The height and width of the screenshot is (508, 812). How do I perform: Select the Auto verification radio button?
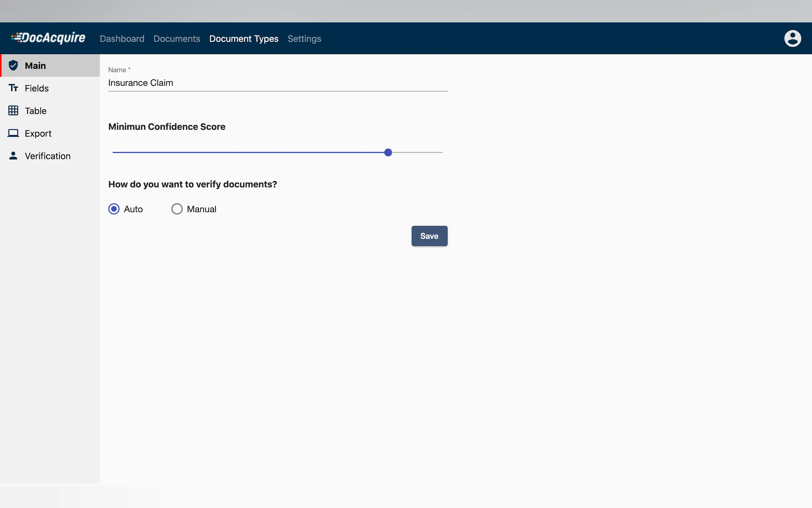coord(114,209)
